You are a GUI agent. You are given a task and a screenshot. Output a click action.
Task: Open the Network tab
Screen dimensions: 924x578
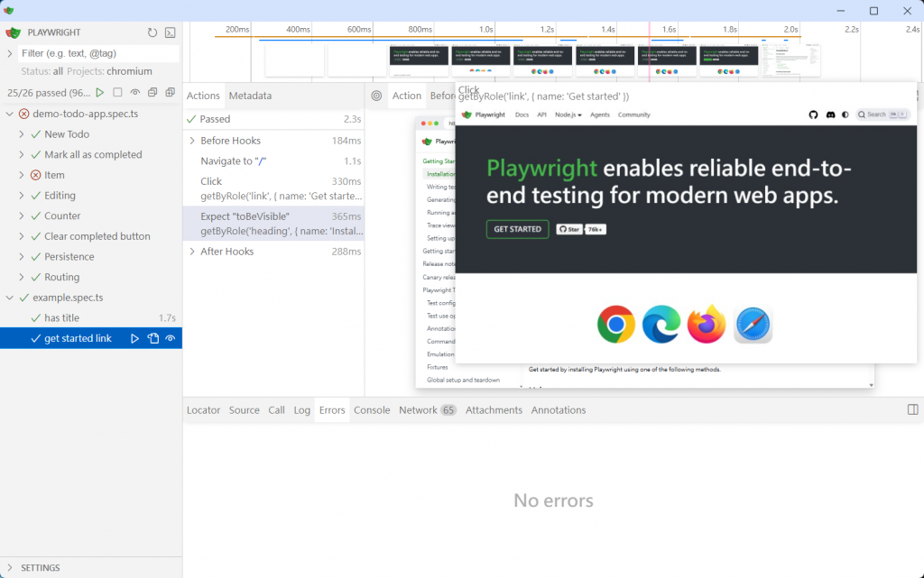(427, 410)
